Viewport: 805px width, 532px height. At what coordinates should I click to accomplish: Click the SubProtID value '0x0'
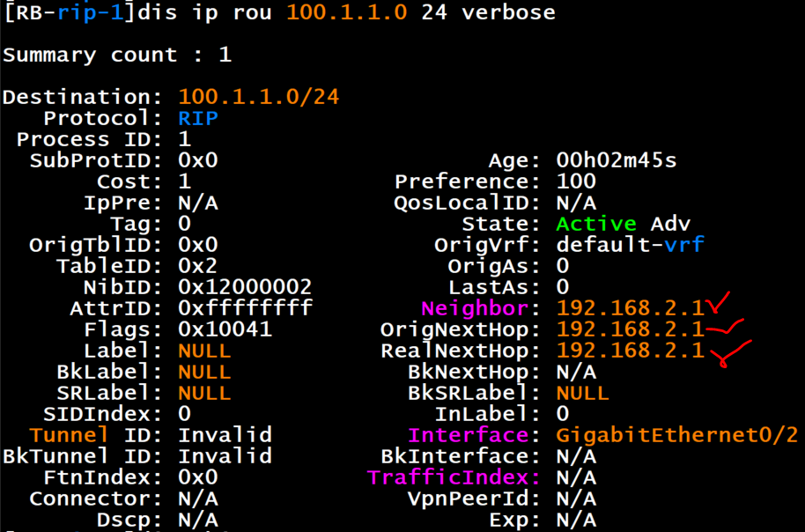198,160
